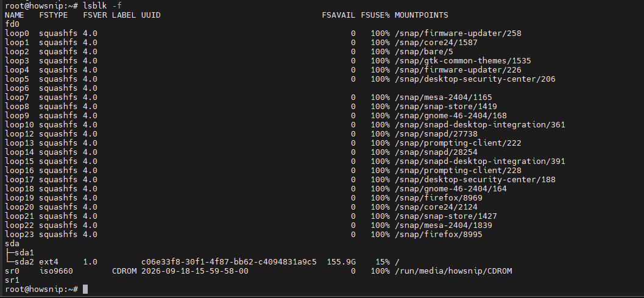Click the /snap/firefox/8969 mountpoint
Screen dimensions: 644x298
coord(438,197)
